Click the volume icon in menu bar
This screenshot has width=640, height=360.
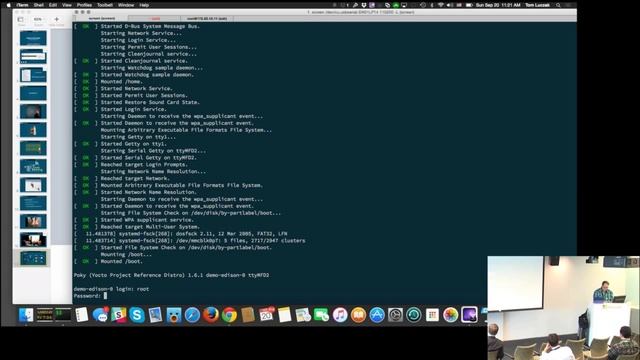pos(449,5)
